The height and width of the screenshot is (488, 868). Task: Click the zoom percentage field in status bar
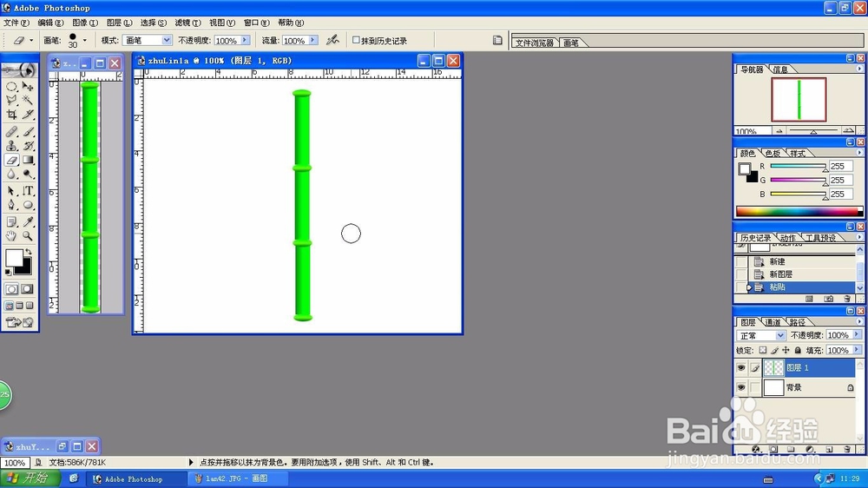pyautogui.click(x=15, y=463)
